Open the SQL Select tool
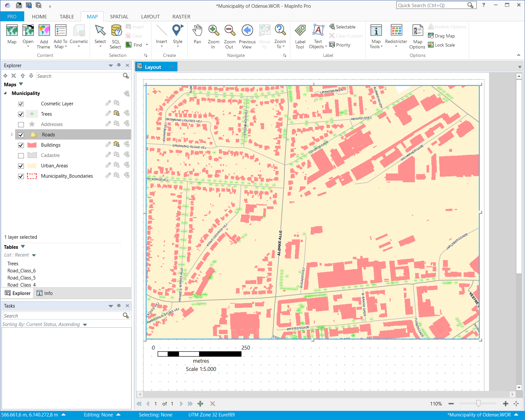 point(116,36)
